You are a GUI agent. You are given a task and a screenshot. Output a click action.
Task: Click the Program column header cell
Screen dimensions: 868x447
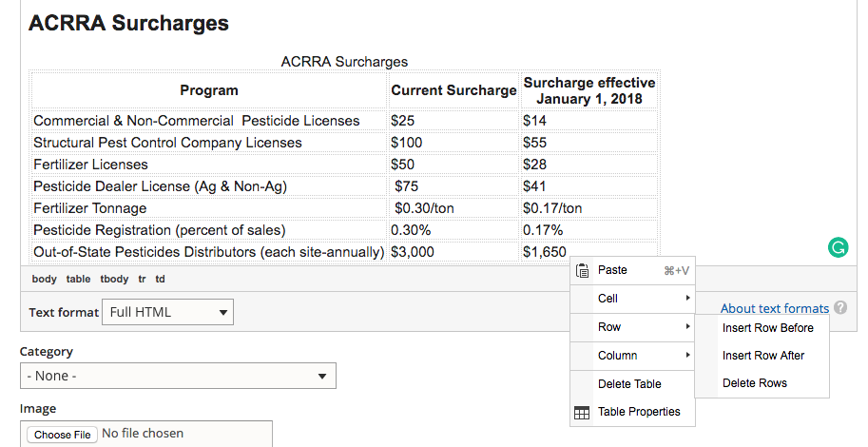[209, 90]
